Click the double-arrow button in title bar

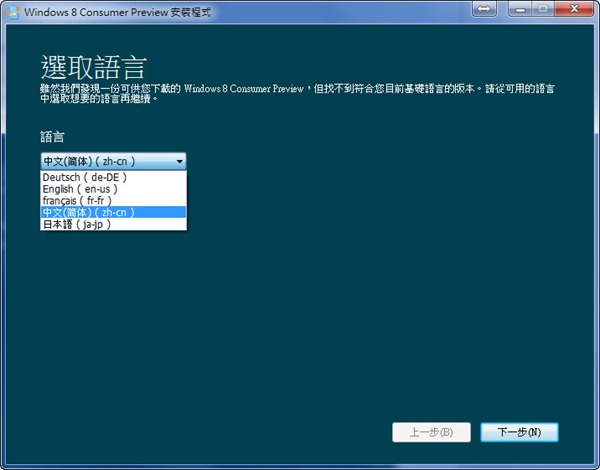tap(484, 9)
